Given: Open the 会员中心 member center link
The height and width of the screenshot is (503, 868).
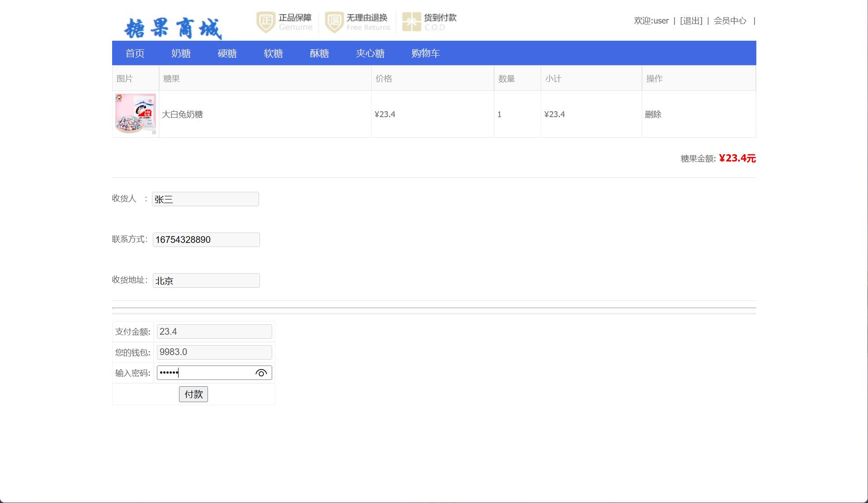Looking at the screenshot, I should coord(730,21).
